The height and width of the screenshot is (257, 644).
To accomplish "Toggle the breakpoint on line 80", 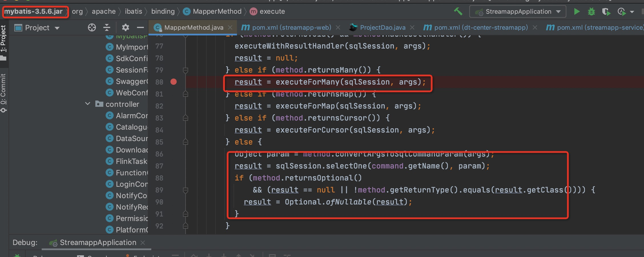I will [x=174, y=82].
